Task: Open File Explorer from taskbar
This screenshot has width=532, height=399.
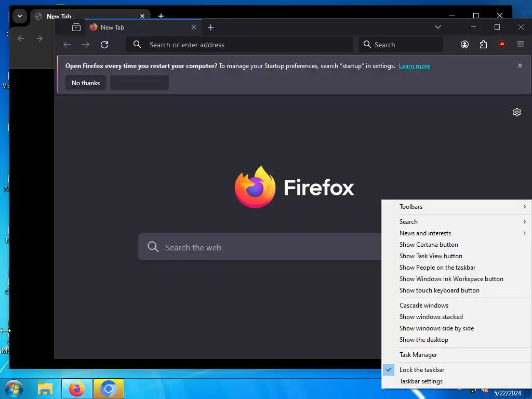Action: tap(45, 389)
